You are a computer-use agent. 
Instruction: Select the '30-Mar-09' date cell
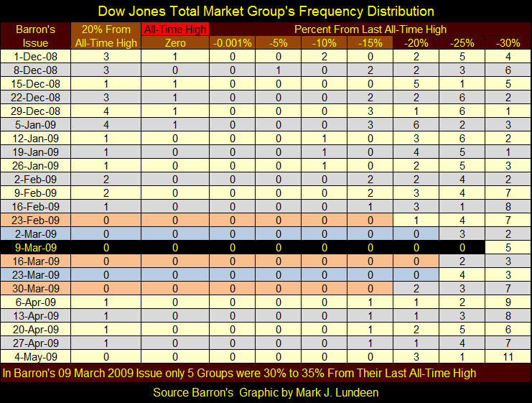(x=36, y=289)
